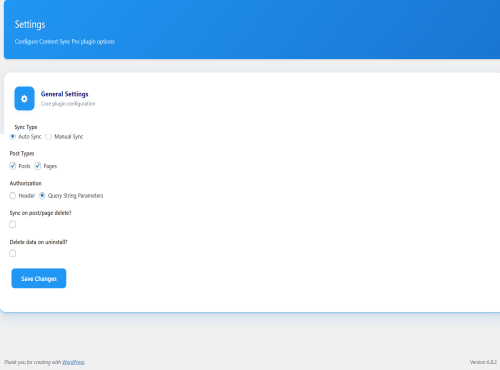
Task: Click the 'Configure Content Sync Pro' banner subtitle
Action: coord(65,42)
